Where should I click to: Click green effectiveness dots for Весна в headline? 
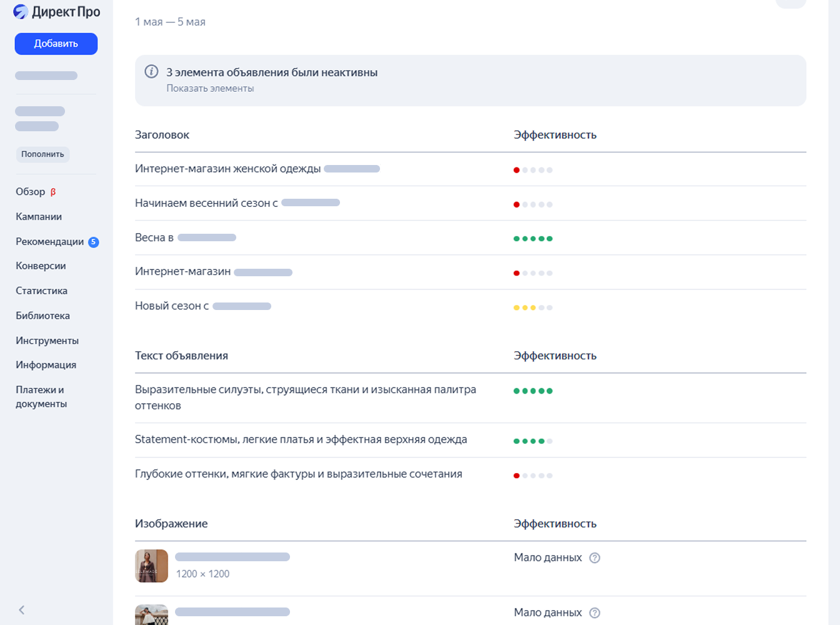532,239
